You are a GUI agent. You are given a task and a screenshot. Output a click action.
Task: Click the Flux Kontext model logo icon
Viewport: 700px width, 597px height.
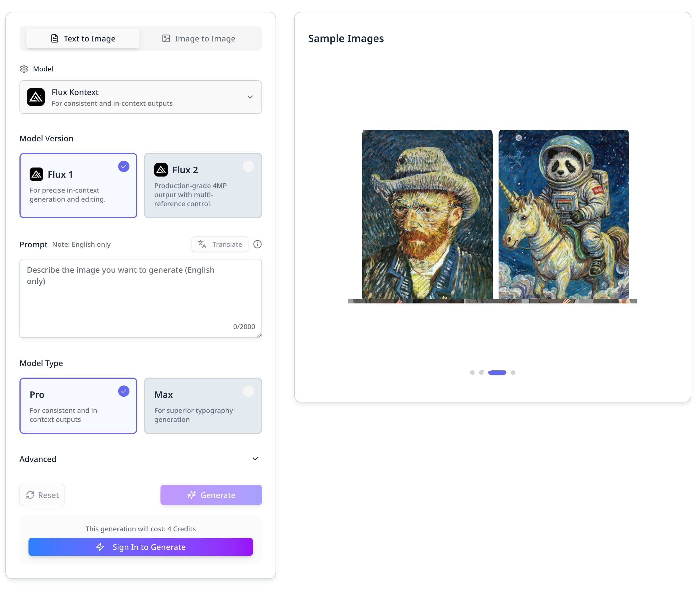(x=36, y=97)
